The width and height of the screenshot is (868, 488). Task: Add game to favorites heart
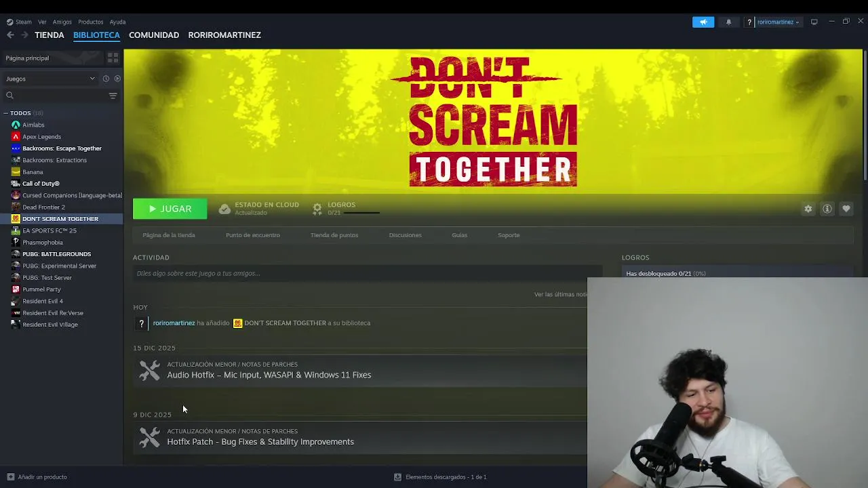click(846, 209)
